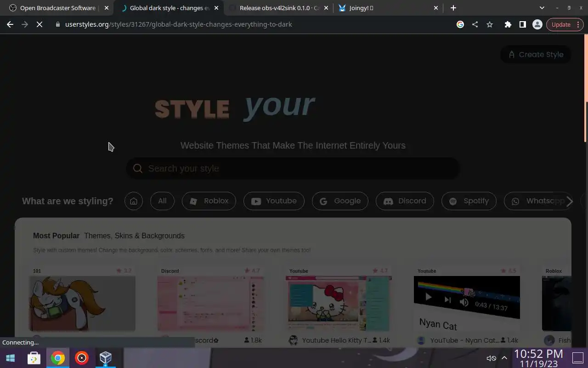Filter styles by Google

click(x=340, y=201)
